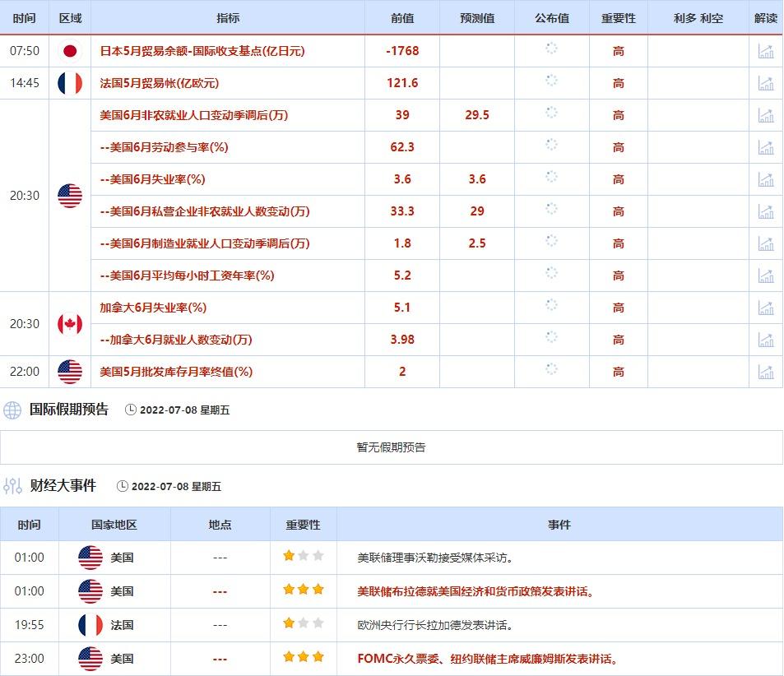Click the 22:00 time cell
Image resolution: width=784 pixels, height=676 pixels.
(x=25, y=372)
